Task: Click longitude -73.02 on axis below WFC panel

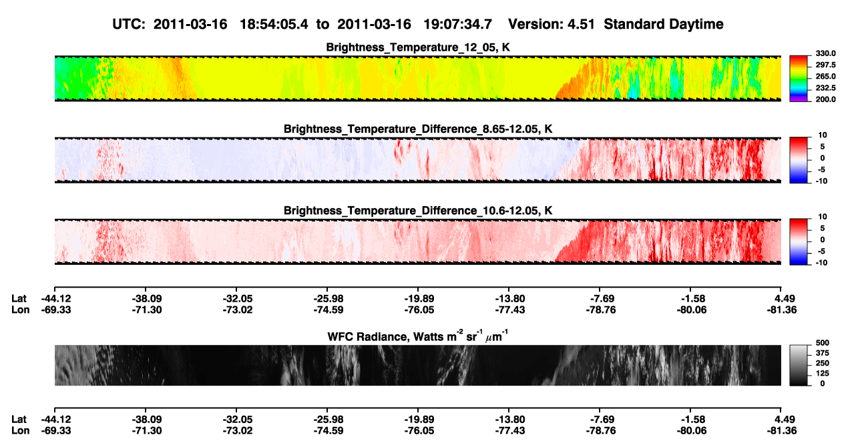Action: click(x=236, y=430)
